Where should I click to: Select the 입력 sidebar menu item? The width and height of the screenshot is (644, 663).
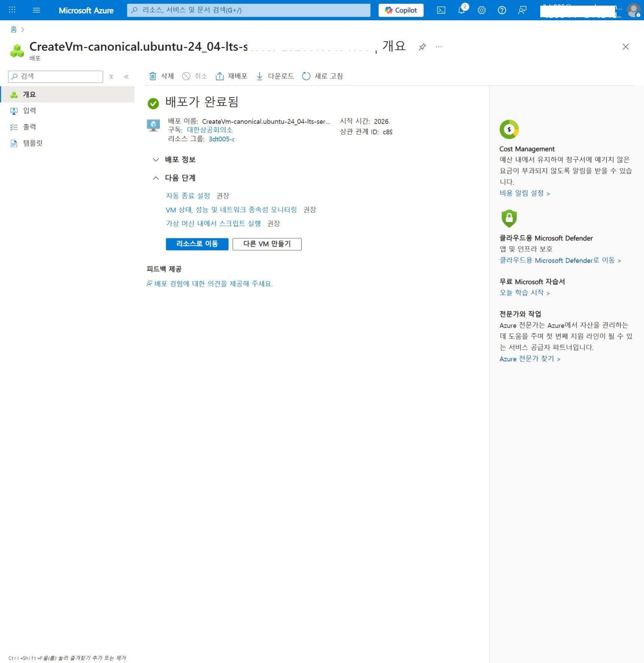[x=67, y=111]
